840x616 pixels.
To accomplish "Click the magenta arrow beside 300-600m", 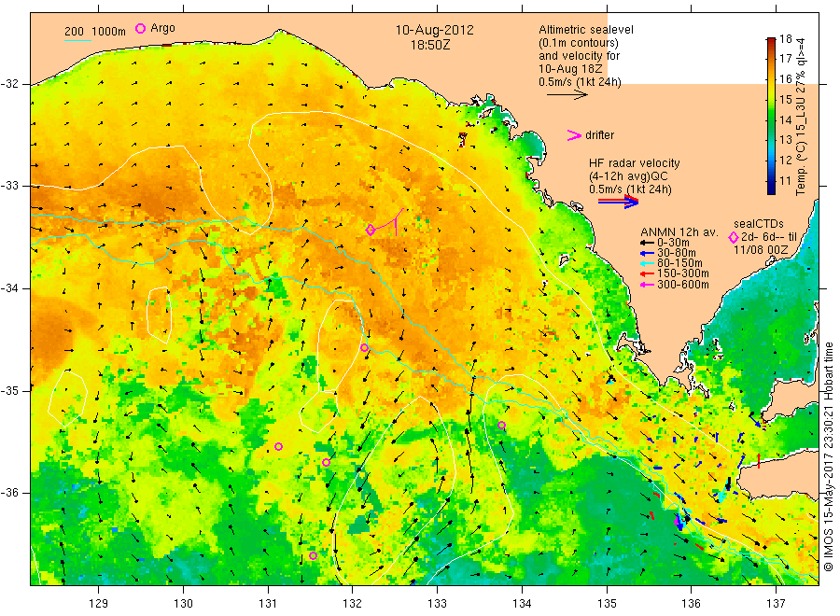I will (x=647, y=285).
